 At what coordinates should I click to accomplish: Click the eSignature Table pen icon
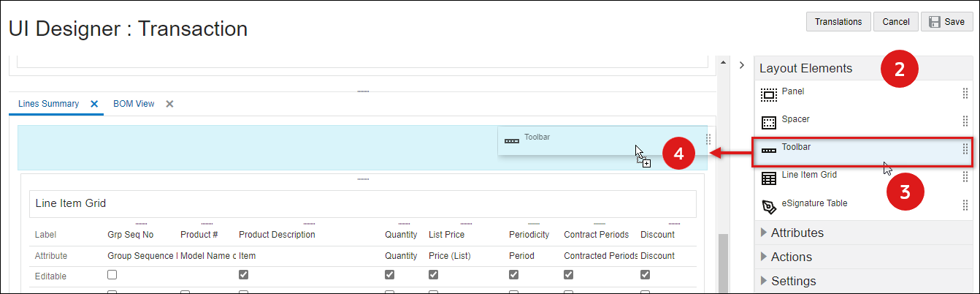click(768, 207)
